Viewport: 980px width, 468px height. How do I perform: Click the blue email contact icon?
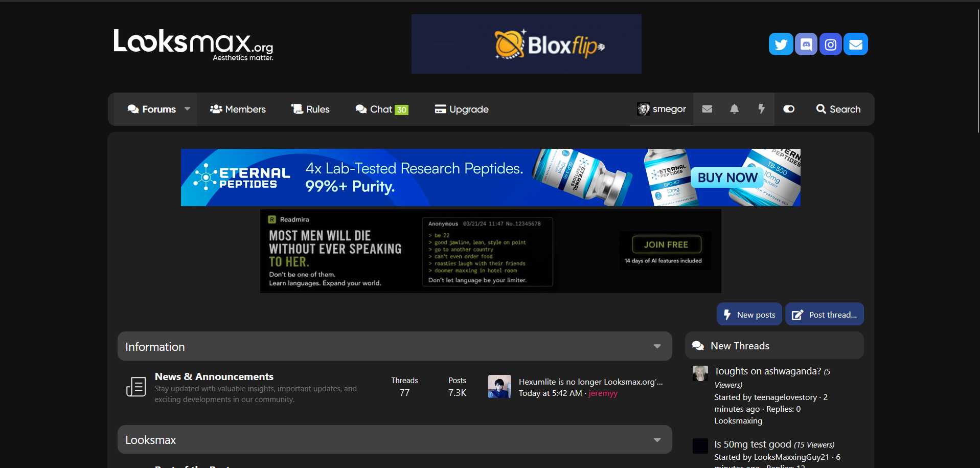[x=856, y=44]
